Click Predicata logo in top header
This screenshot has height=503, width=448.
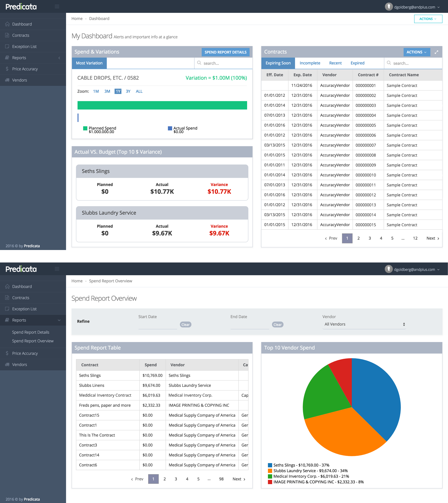point(21,7)
